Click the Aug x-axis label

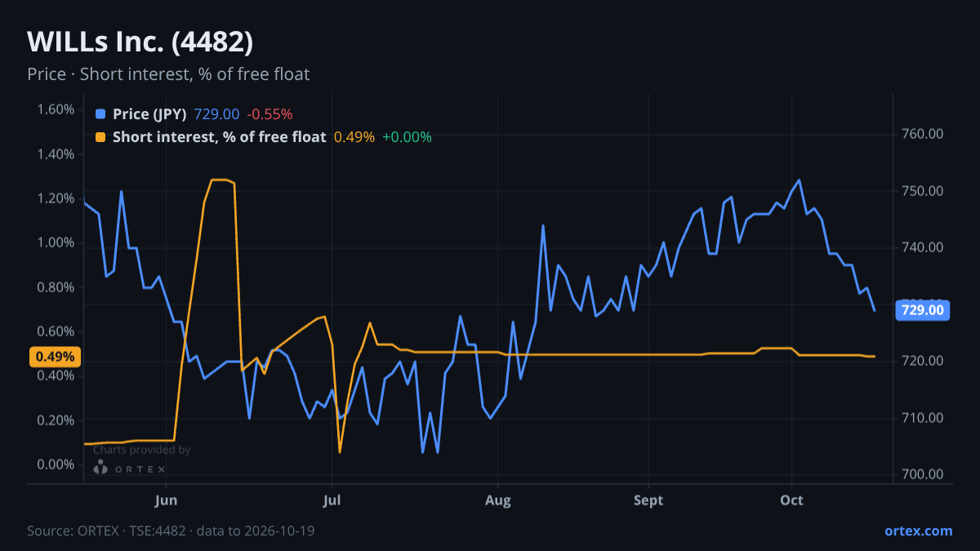tap(497, 500)
